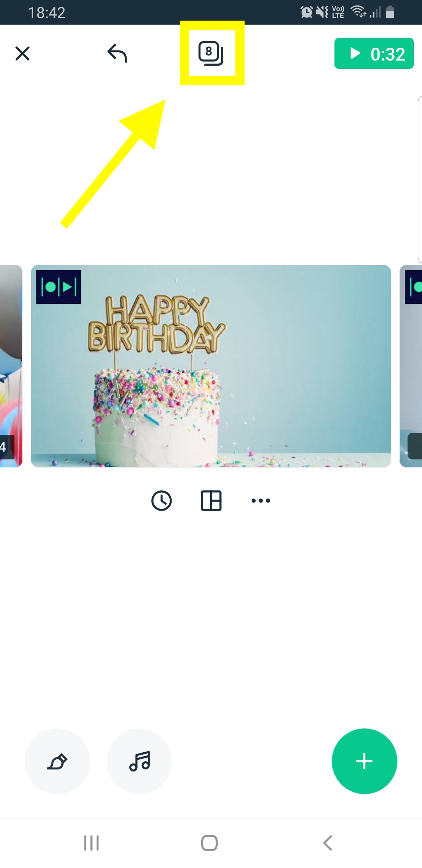The width and height of the screenshot is (422, 868).
Task: Play the 0:32 video preview
Action: coord(374,54)
